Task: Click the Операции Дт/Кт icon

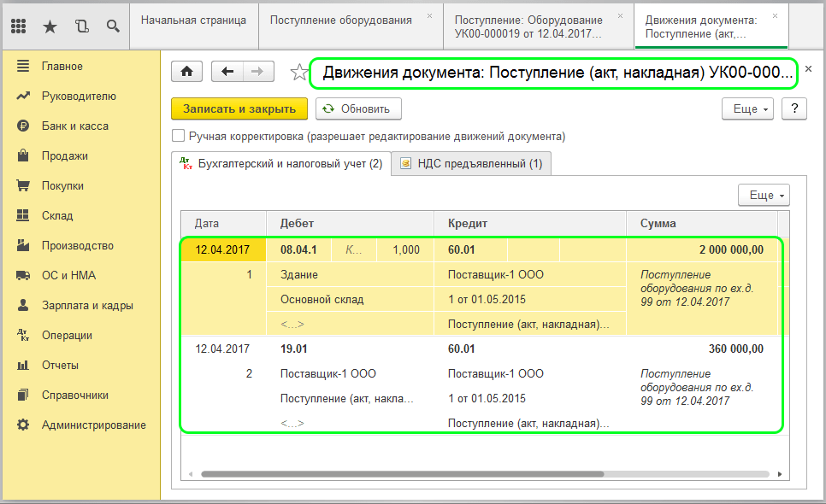Action: (x=22, y=335)
